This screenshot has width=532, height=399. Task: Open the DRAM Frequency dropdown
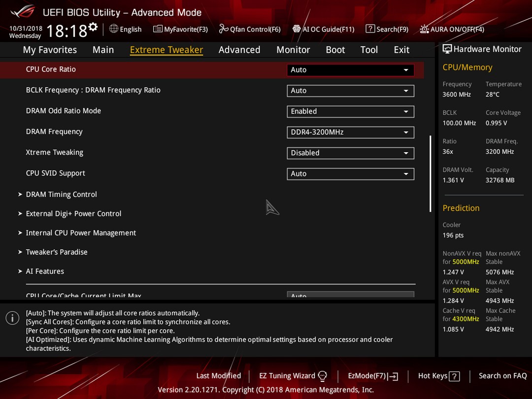click(350, 133)
